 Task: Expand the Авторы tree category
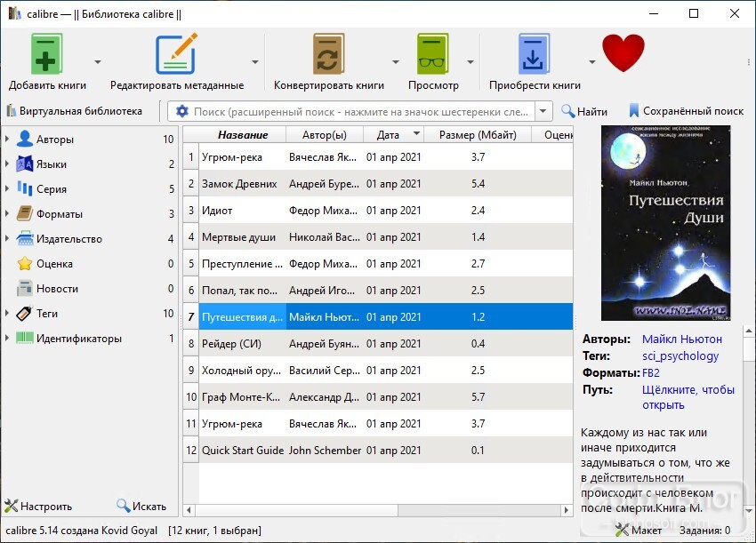click(x=7, y=139)
